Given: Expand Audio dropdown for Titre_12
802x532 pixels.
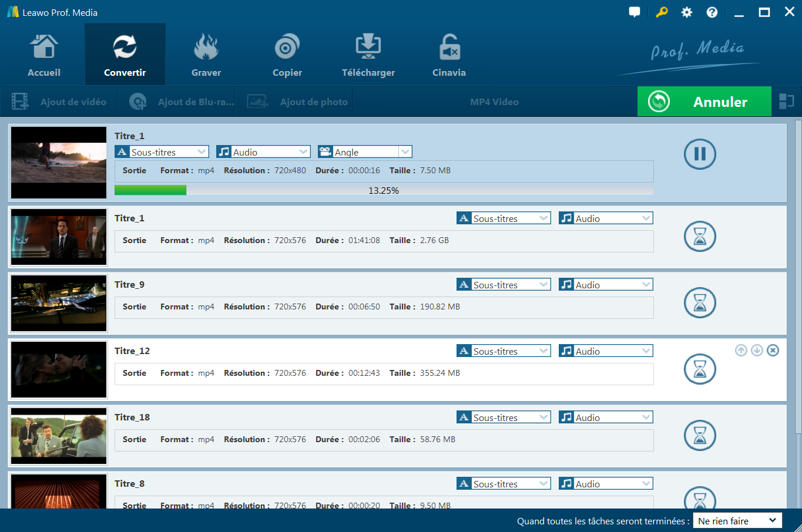Looking at the screenshot, I should (x=606, y=351).
